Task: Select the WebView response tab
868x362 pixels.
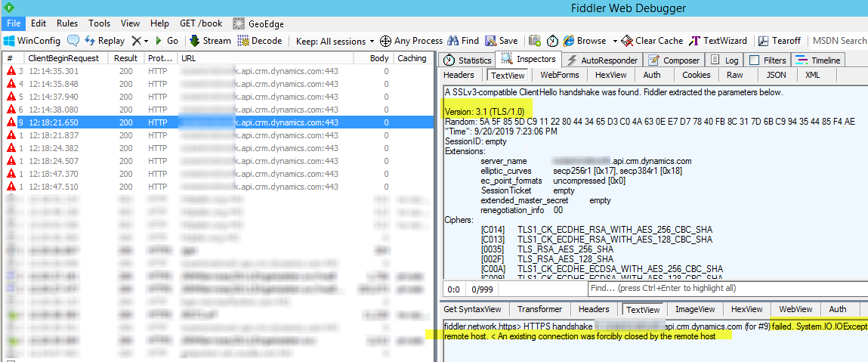Action: pos(795,309)
